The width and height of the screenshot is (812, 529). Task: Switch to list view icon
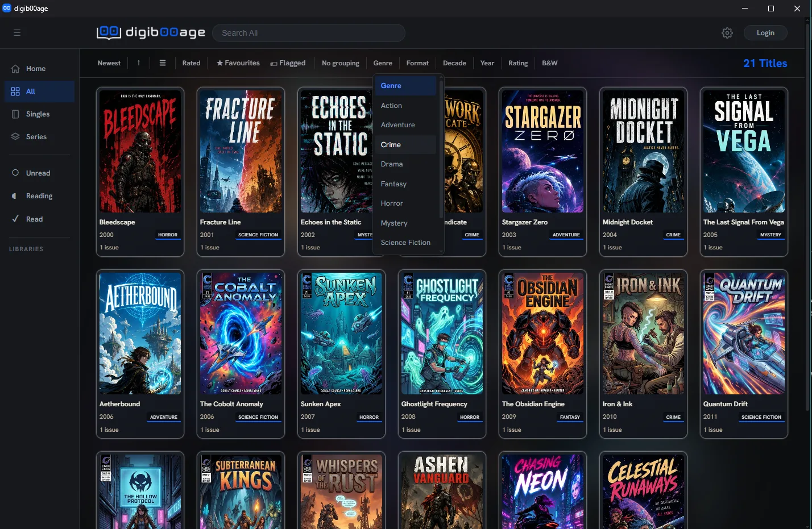[163, 63]
